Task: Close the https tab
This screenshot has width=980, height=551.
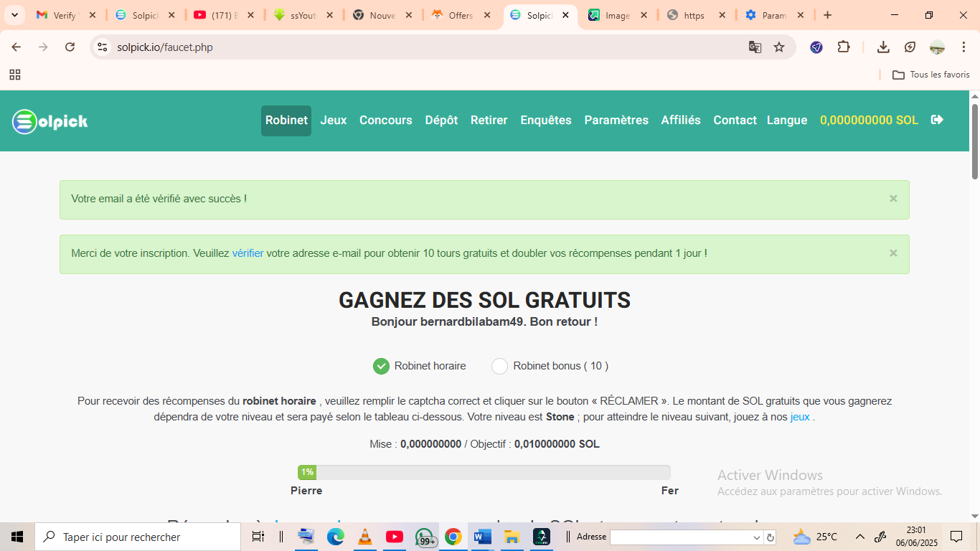Action: click(722, 15)
